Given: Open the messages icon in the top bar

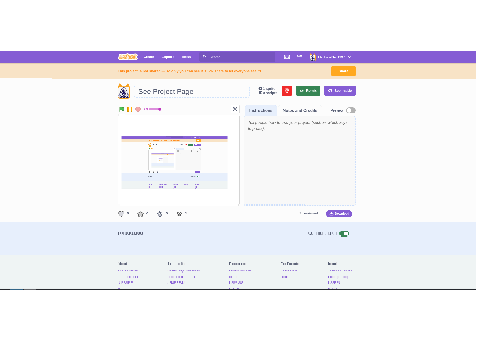Looking at the screenshot, I should tap(287, 57).
